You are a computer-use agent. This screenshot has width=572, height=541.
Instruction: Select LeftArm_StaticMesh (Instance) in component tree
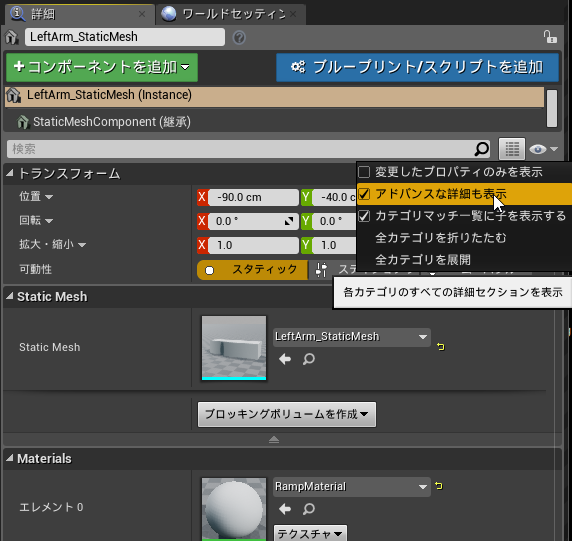click(274, 96)
